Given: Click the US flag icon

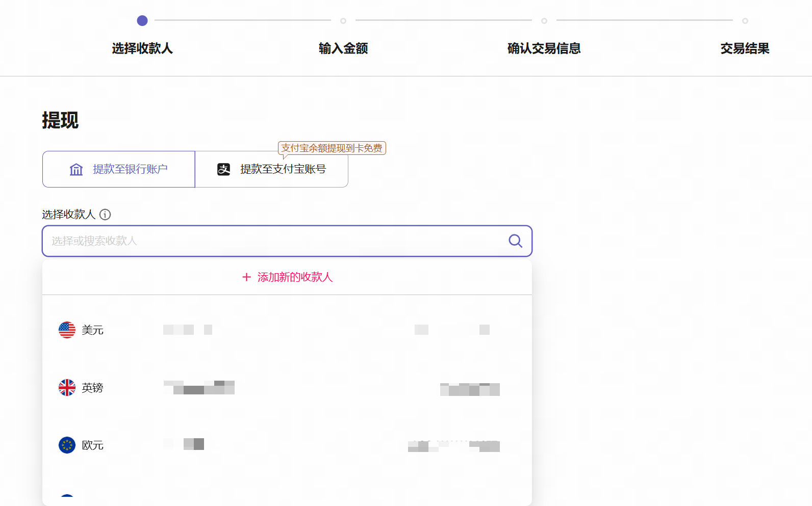Looking at the screenshot, I should 67,330.
